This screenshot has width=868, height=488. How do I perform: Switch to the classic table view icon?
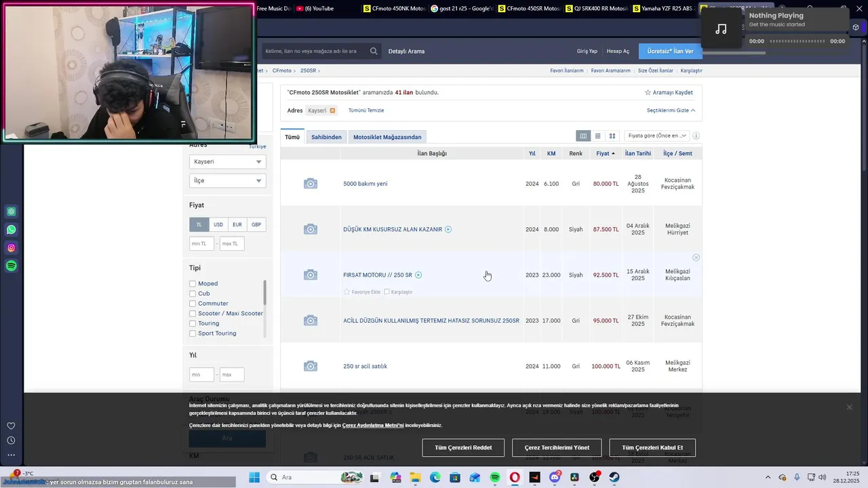[583, 136]
